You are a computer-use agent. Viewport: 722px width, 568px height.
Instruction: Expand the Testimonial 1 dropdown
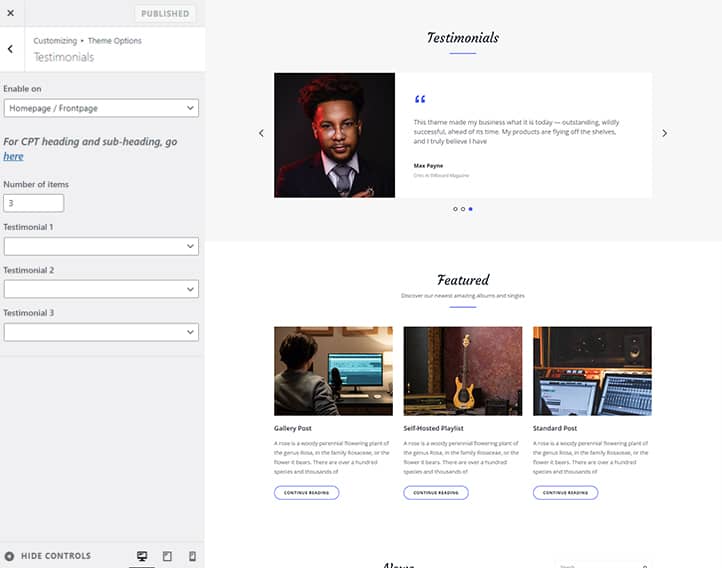coord(101,246)
